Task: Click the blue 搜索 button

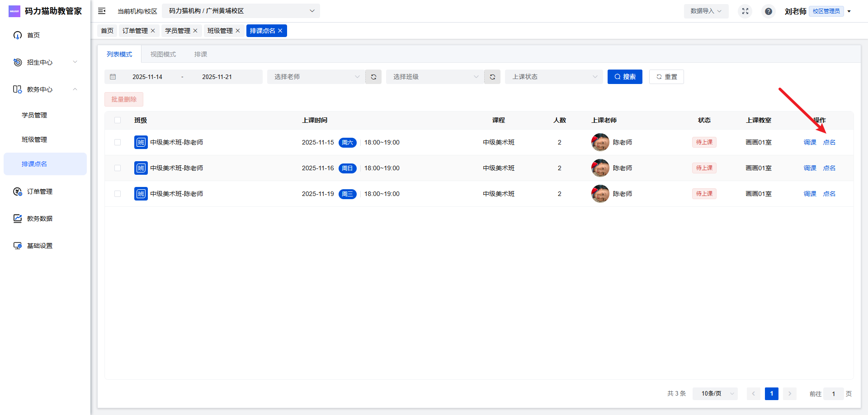Action: tap(625, 77)
